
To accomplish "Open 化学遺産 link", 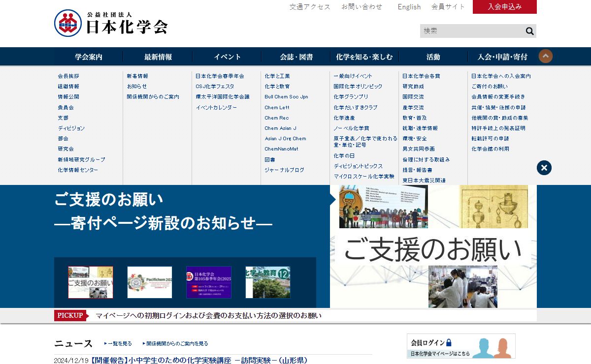I will [x=344, y=118].
